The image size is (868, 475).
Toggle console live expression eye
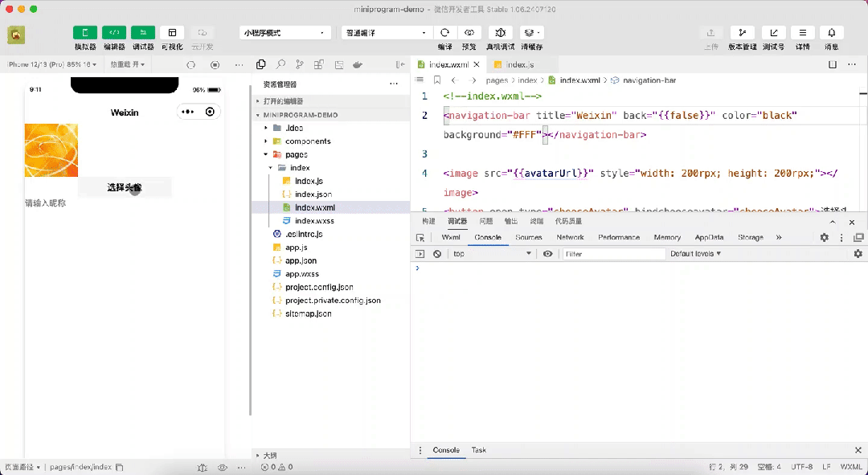point(547,253)
